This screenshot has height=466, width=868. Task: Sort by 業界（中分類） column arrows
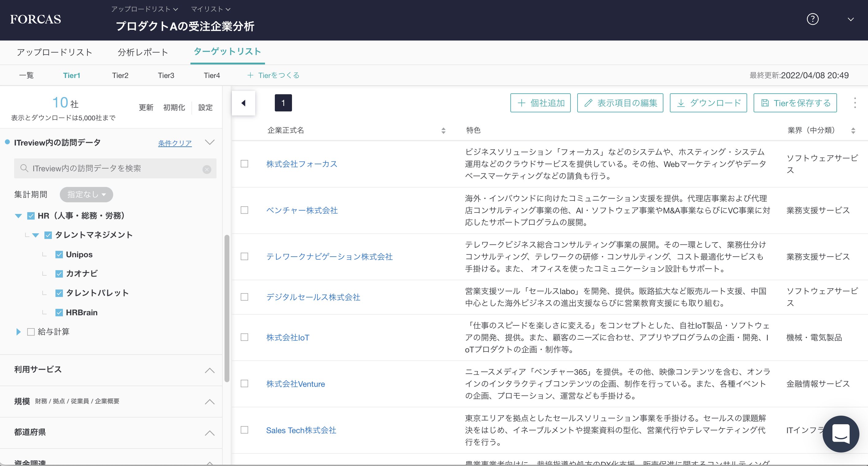coord(853,131)
